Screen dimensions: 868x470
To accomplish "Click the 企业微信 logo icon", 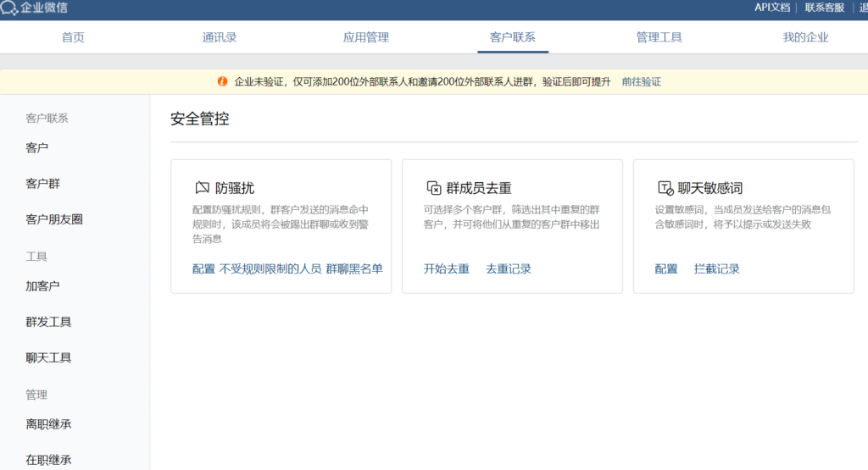I will point(9,8).
